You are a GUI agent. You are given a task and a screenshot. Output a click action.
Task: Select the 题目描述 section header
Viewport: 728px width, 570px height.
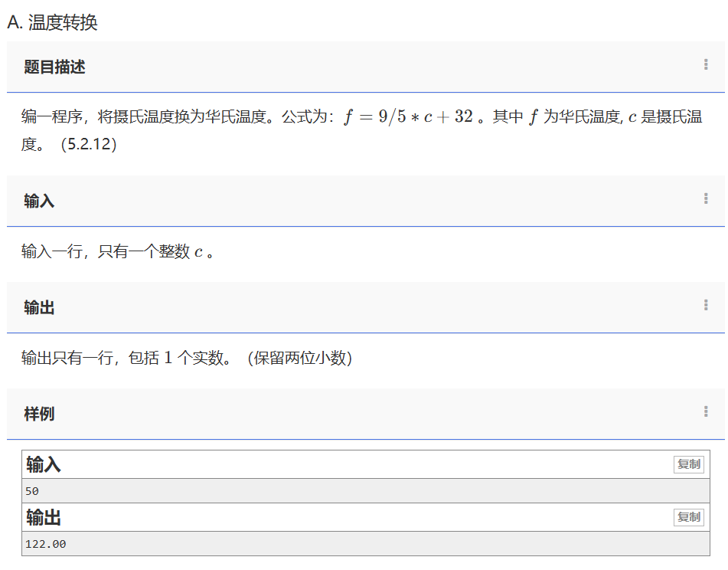(54, 67)
